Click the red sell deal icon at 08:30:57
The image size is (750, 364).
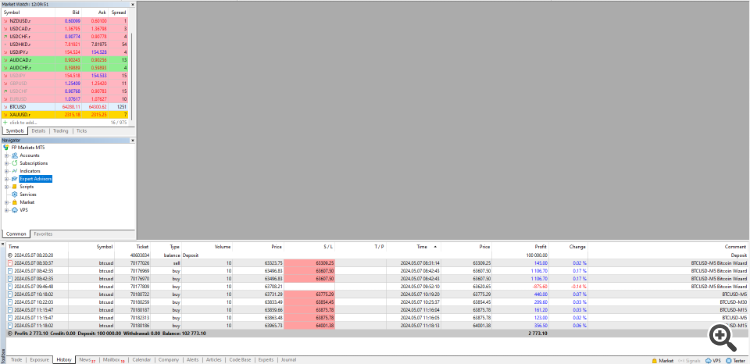(x=10, y=263)
